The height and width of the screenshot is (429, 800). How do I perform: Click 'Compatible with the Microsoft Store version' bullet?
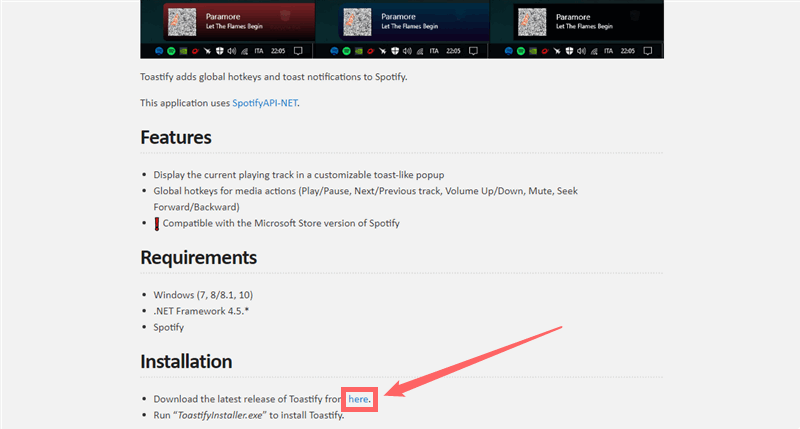[x=281, y=223]
